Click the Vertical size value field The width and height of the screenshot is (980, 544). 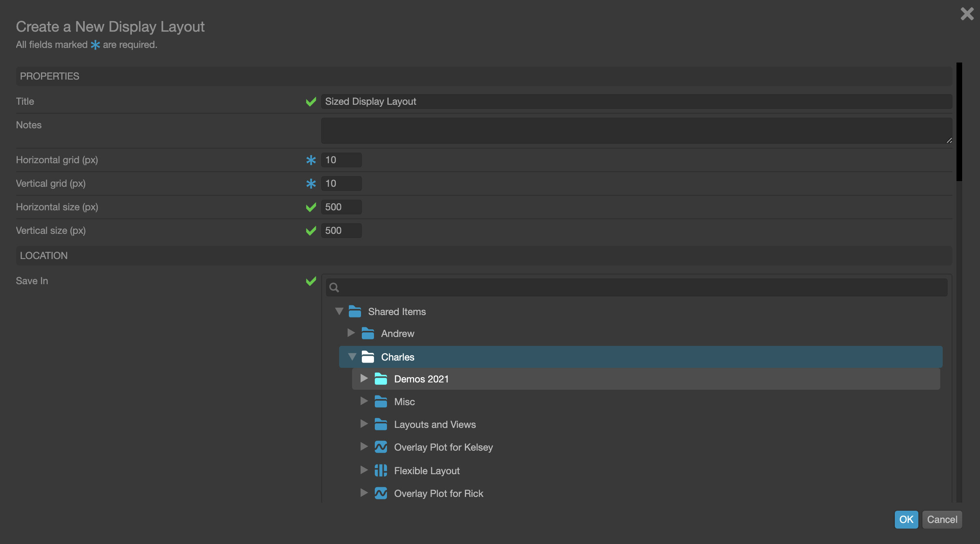(x=341, y=230)
